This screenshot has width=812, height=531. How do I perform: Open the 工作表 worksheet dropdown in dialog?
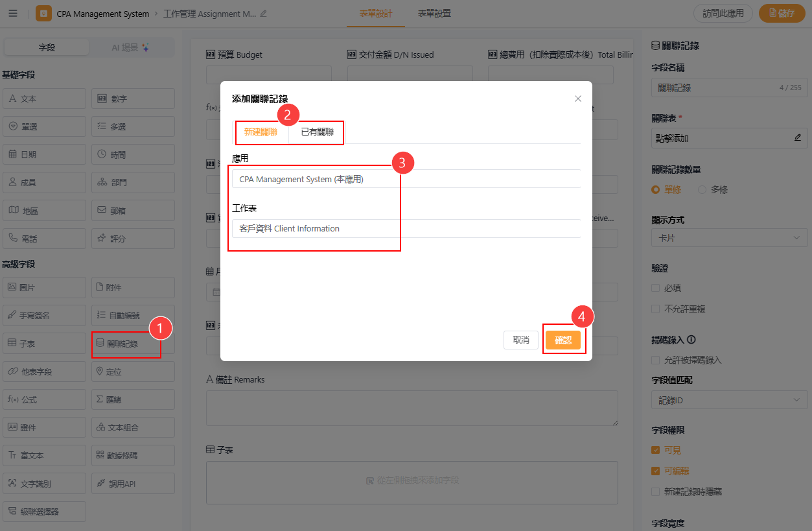click(x=406, y=228)
